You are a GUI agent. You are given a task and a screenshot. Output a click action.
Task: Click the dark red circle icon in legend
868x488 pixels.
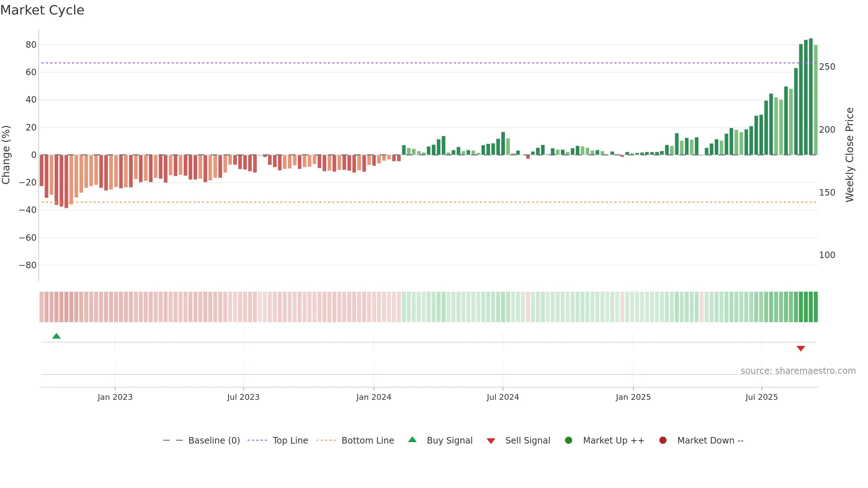pos(663,440)
